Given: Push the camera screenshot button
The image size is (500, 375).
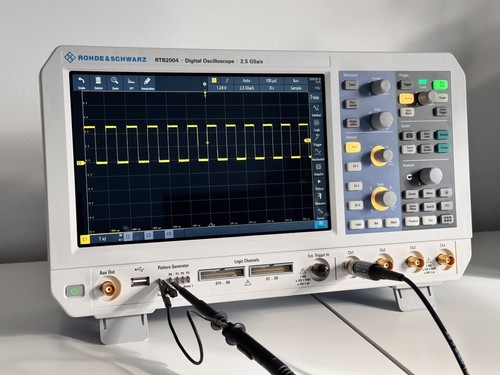Looking at the screenshot, I should click(408, 135).
